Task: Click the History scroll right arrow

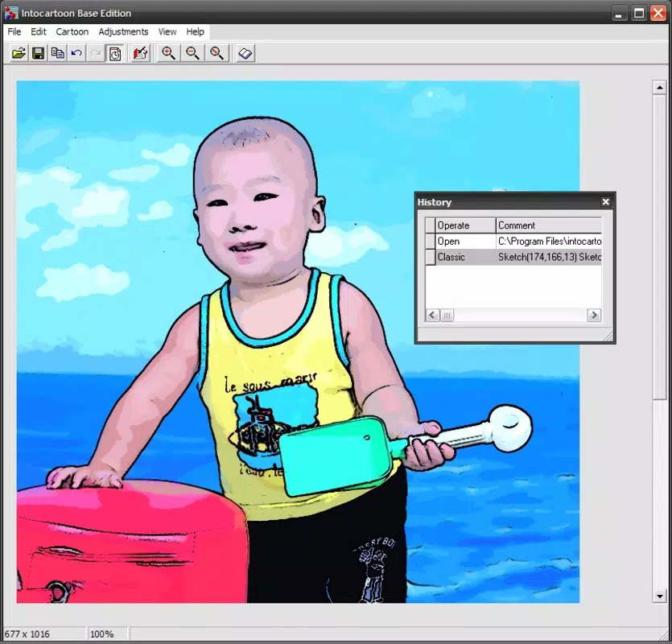Action: coord(594,316)
